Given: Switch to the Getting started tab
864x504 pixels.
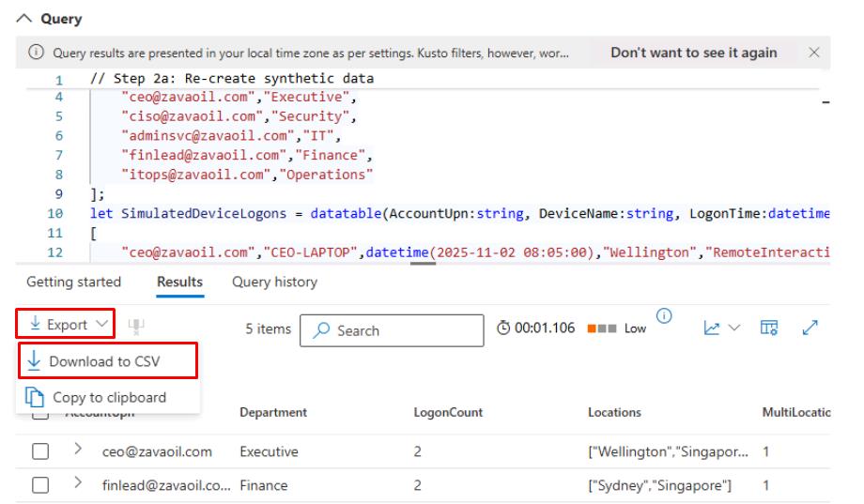Looking at the screenshot, I should point(73,282).
